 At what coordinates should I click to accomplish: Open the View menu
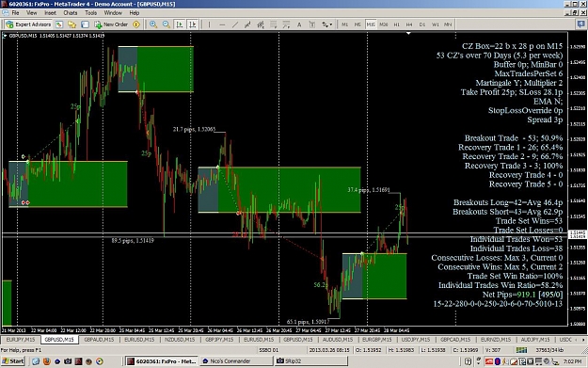tap(31, 13)
